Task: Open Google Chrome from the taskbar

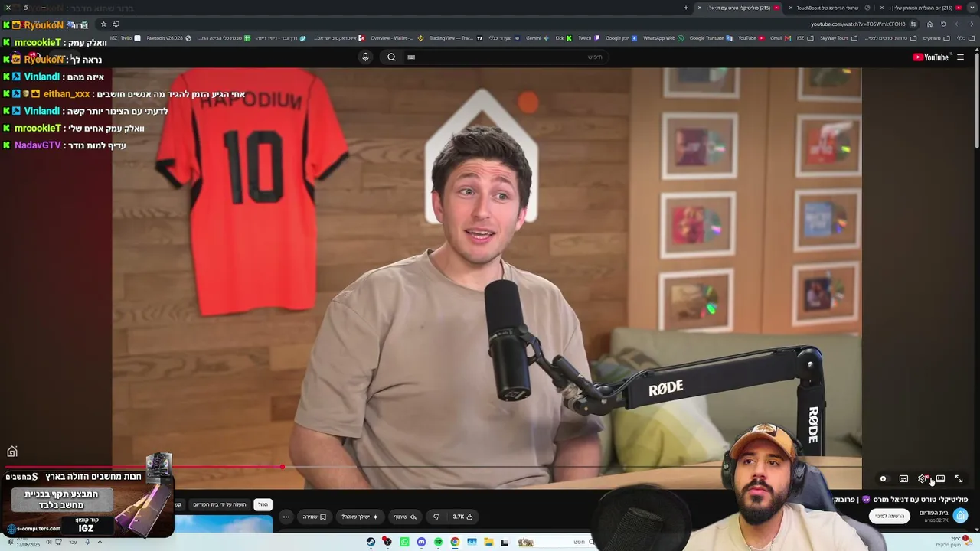Action: (455, 542)
